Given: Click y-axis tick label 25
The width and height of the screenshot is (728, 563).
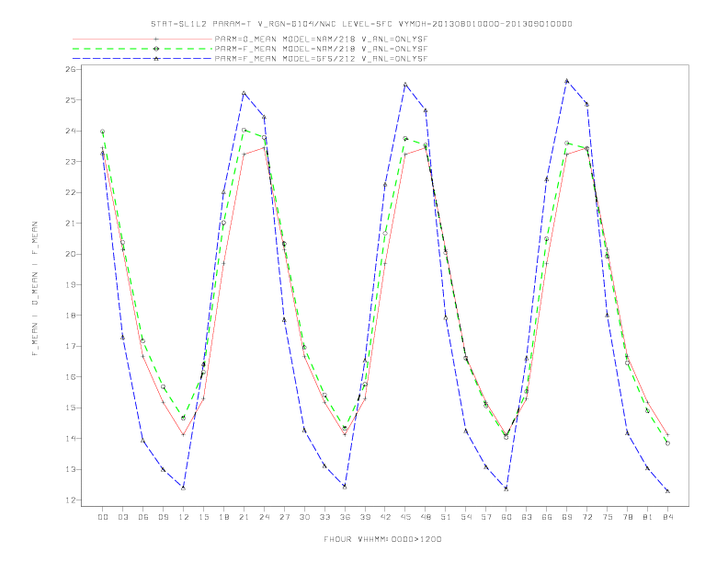Looking at the screenshot, I should 71,100.
